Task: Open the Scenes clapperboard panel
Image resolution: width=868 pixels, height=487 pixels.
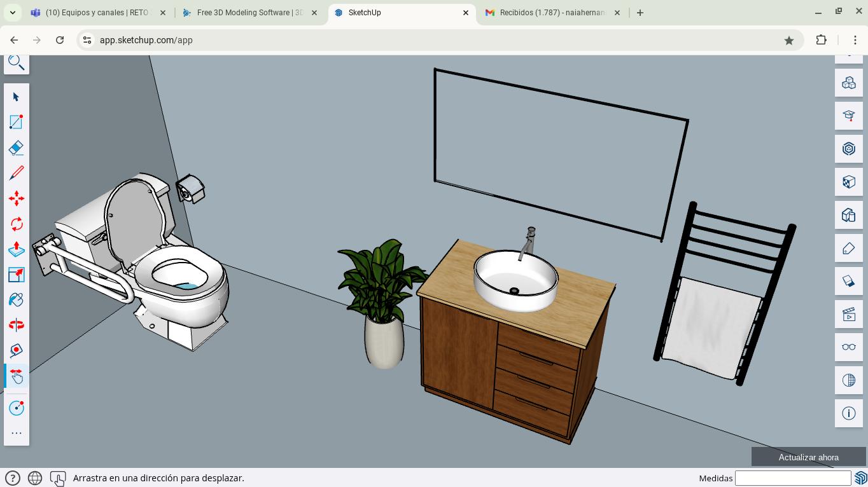Action: point(848,314)
